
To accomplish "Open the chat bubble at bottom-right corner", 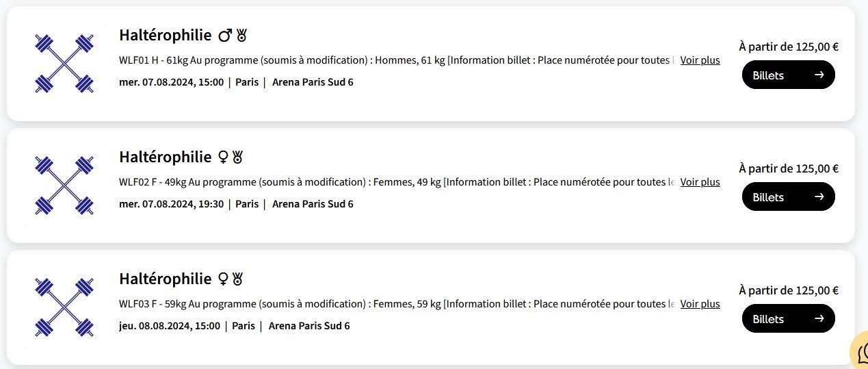I will (x=860, y=351).
